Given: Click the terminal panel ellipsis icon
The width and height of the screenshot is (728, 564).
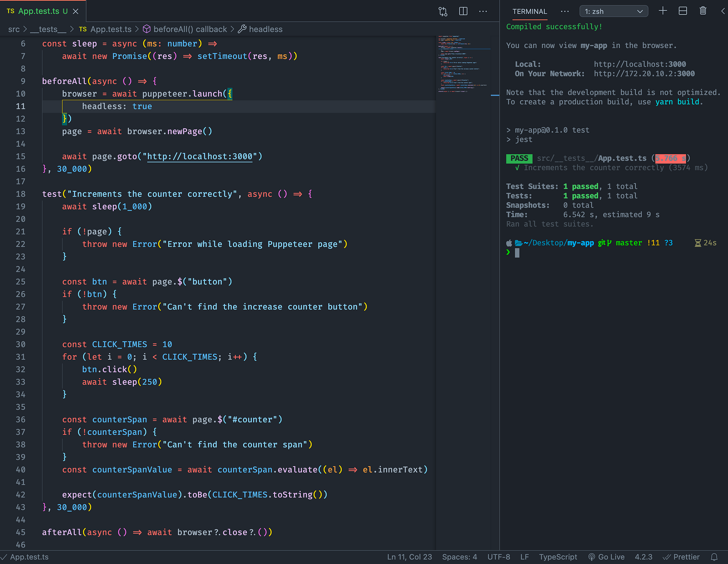Looking at the screenshot, I should [x=564, y=11].
